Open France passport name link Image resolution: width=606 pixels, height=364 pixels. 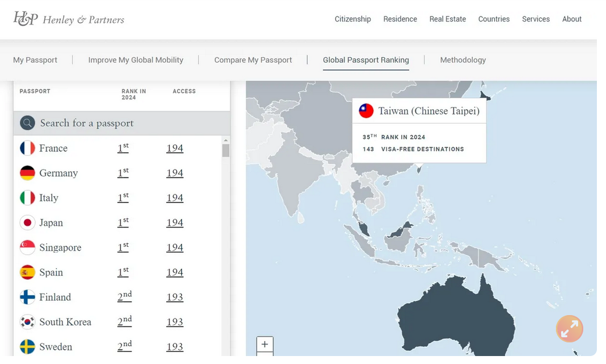pyautogui.click(x=53, y=148)
